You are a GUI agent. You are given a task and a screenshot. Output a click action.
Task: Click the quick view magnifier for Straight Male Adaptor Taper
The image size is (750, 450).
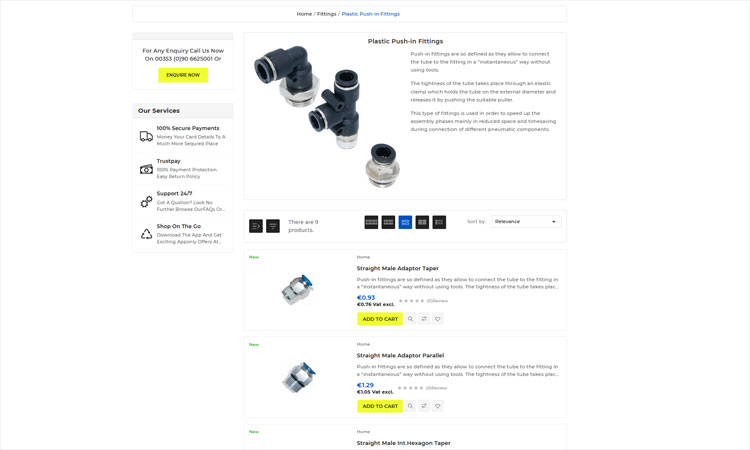click(x=410, y=319)
